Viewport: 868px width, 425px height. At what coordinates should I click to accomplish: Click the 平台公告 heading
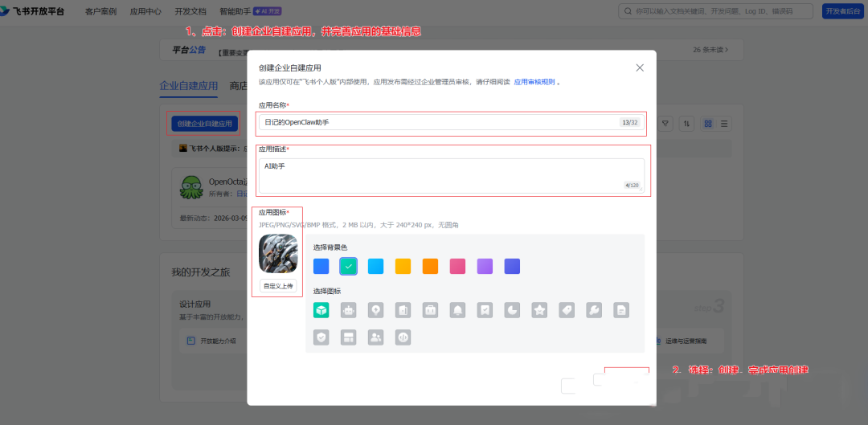point(189,50)
